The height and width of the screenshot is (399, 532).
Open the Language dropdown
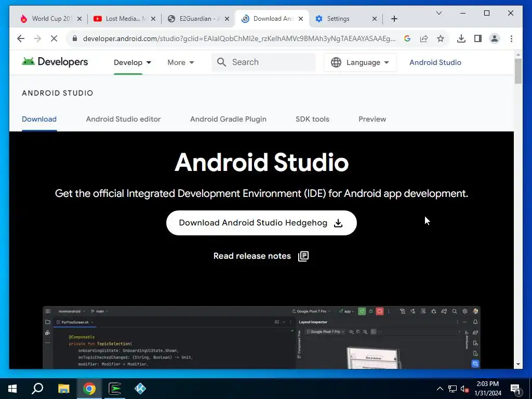click(x=360, y=62)
